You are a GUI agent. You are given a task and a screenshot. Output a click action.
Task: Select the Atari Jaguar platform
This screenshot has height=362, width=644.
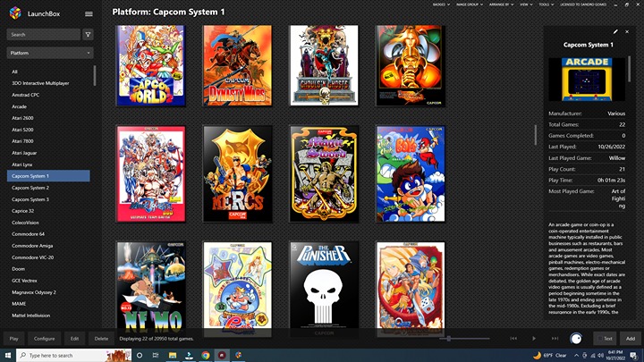[48, 153]
